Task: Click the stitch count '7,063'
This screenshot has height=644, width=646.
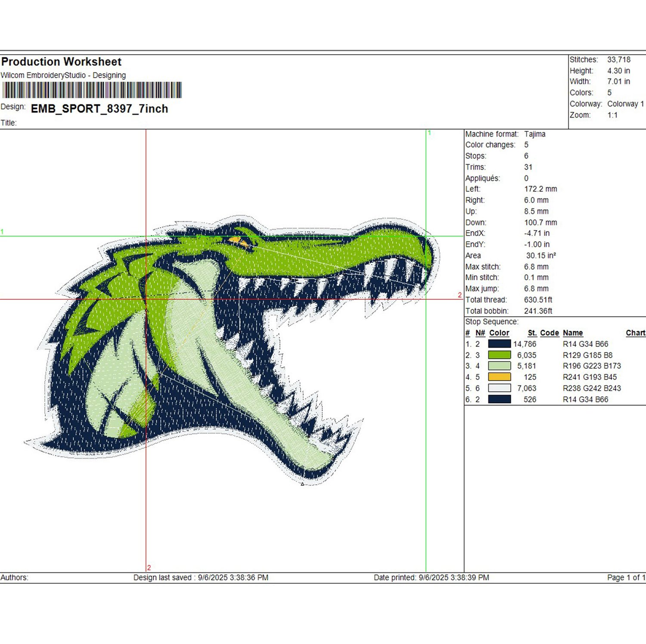Action: [527, 389]
